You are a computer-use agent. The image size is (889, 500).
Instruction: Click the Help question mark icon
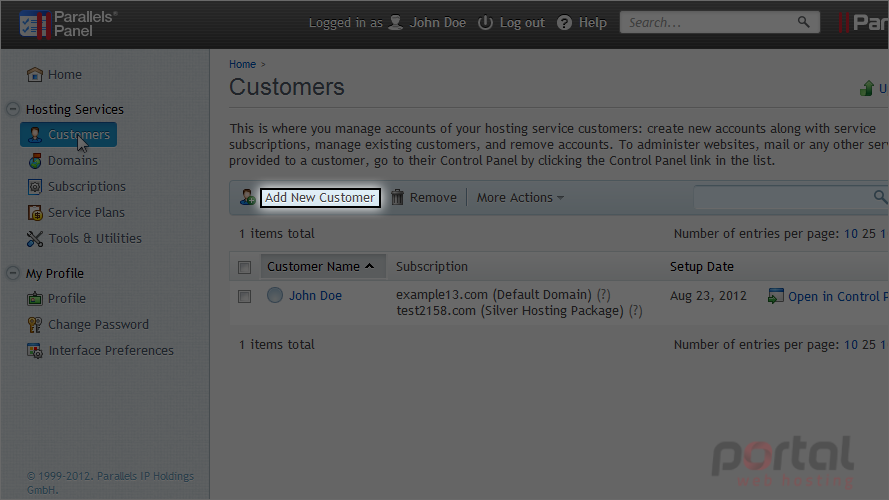pos(564,23)
